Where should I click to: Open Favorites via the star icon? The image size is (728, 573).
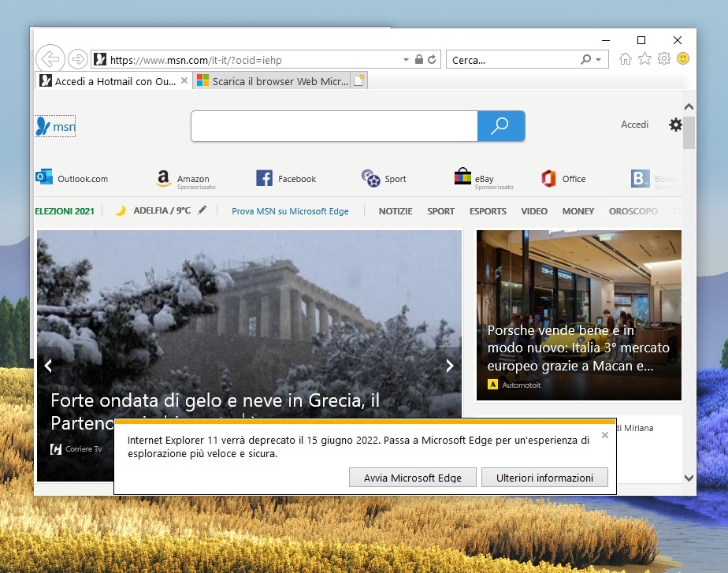pyautogui.click(x=644, y=59)
